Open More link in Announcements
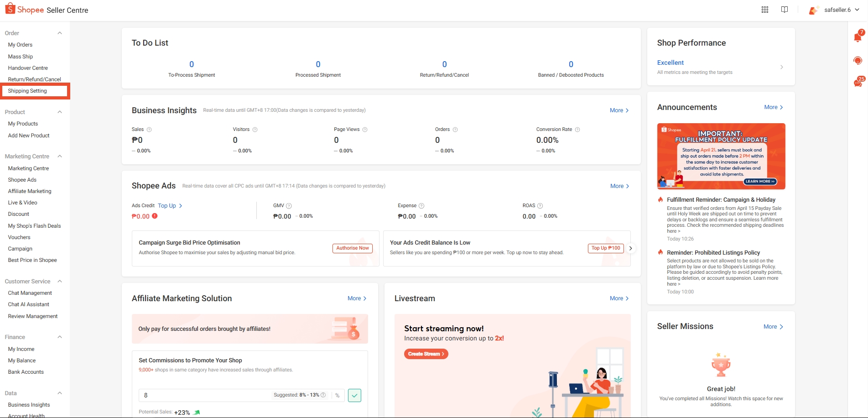Viewport: 868px width, 418px height. click(x=774, y=107)
